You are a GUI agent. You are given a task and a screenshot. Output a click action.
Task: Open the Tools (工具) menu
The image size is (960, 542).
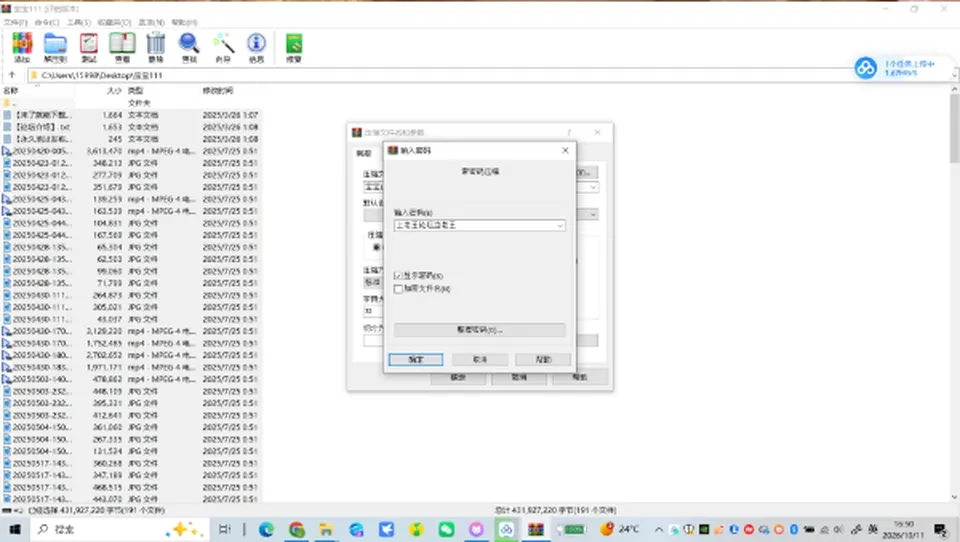click(x=78, y=22)
